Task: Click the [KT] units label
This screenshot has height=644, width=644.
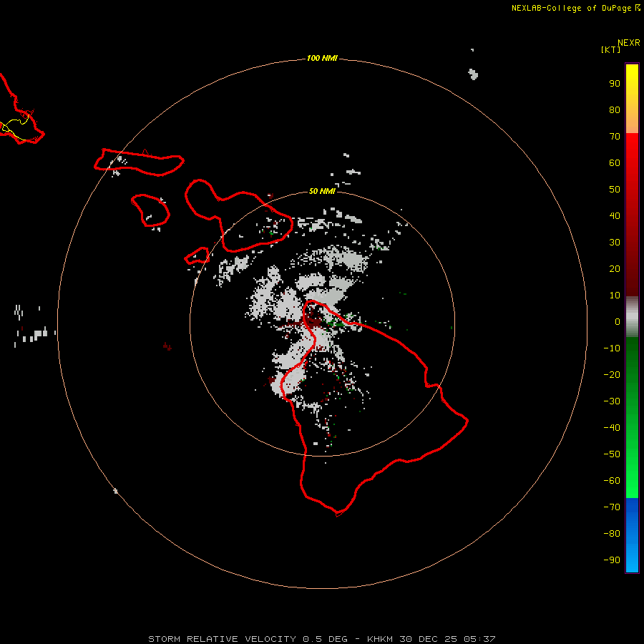Action: pos(611,49)
